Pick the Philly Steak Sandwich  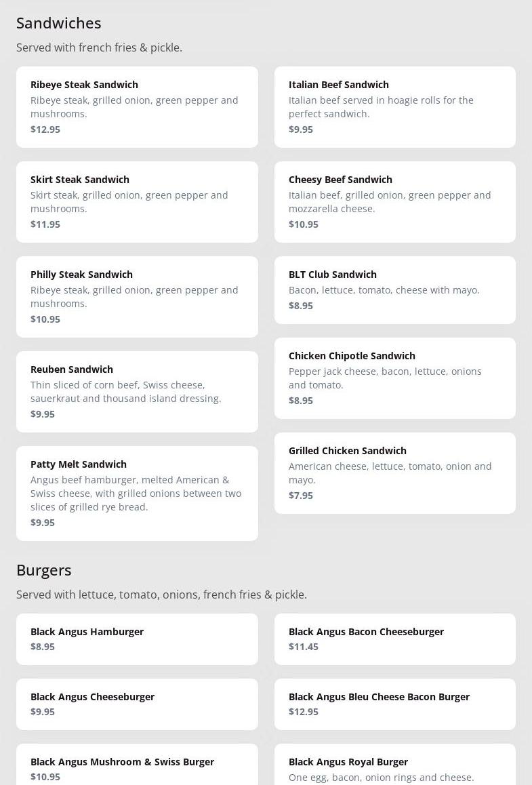pos(137,296)
